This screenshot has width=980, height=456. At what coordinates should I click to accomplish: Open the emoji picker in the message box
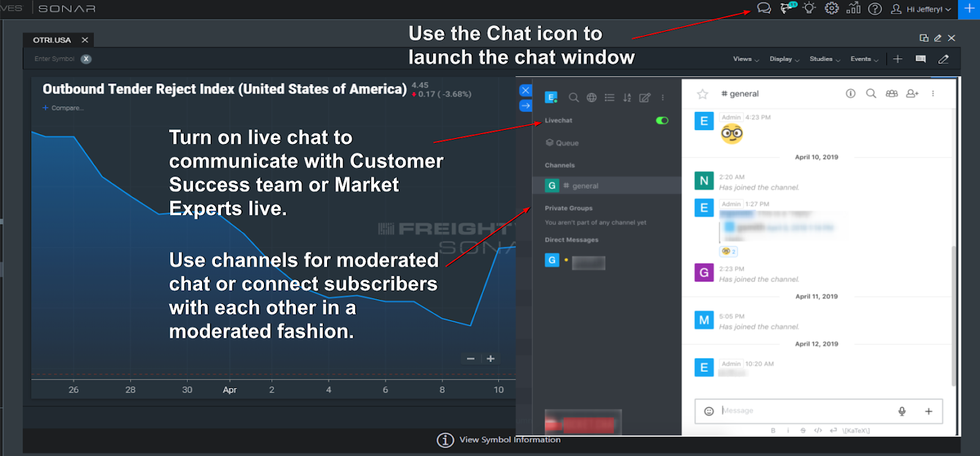(709, 411)
